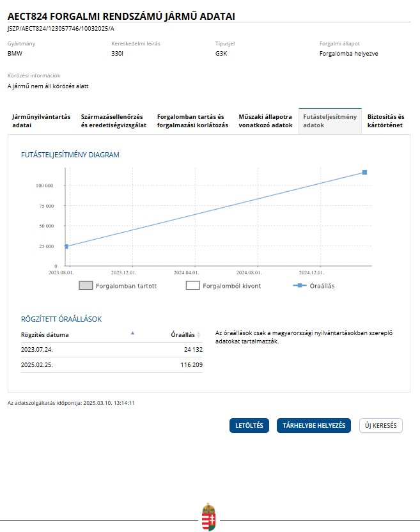
Task: Sort by Rögzítés dátuma ascending arrow
Action: (x=133, y=333)
